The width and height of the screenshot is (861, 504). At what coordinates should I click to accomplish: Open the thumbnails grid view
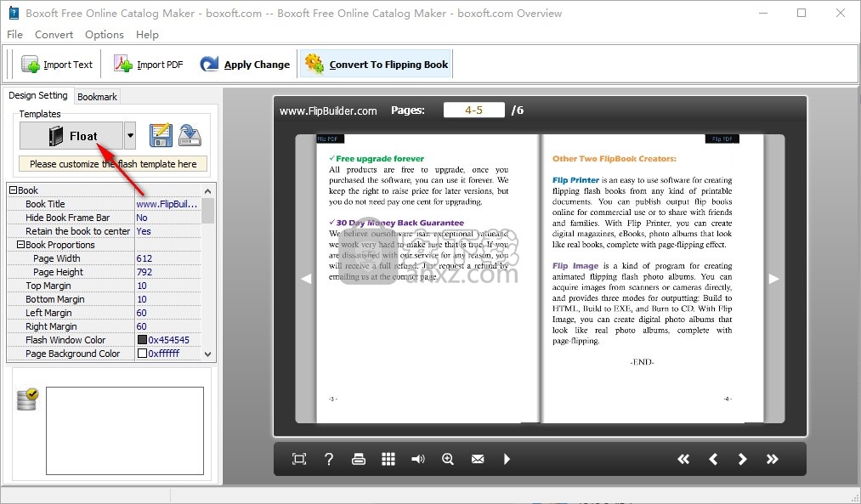pyautogui.click(x=388, y=459)
